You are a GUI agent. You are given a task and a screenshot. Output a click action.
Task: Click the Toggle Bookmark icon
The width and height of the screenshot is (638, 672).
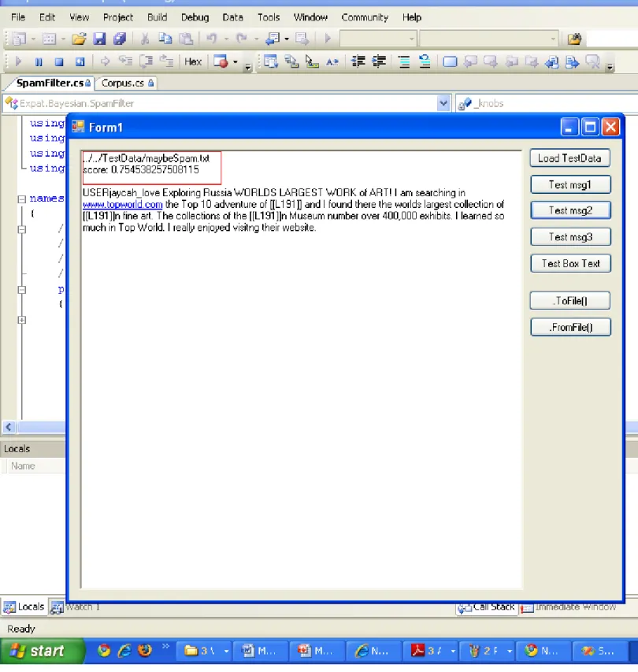point(450,61)
